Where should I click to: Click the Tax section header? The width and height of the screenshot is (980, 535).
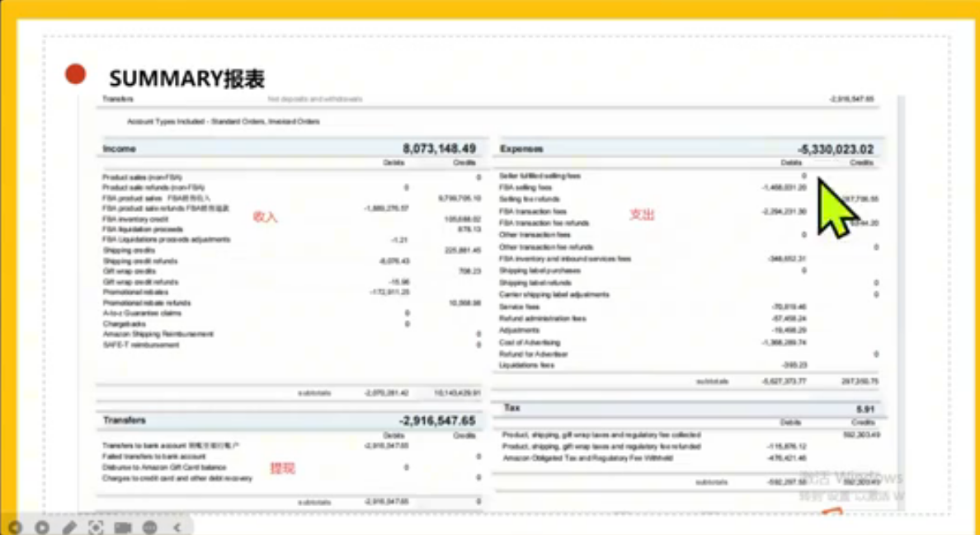[x=511, y=408]
